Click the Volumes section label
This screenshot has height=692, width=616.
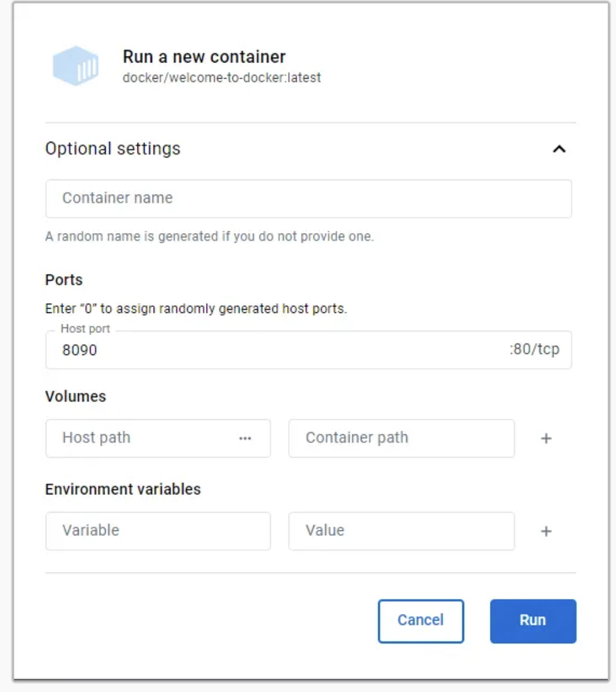76,396
